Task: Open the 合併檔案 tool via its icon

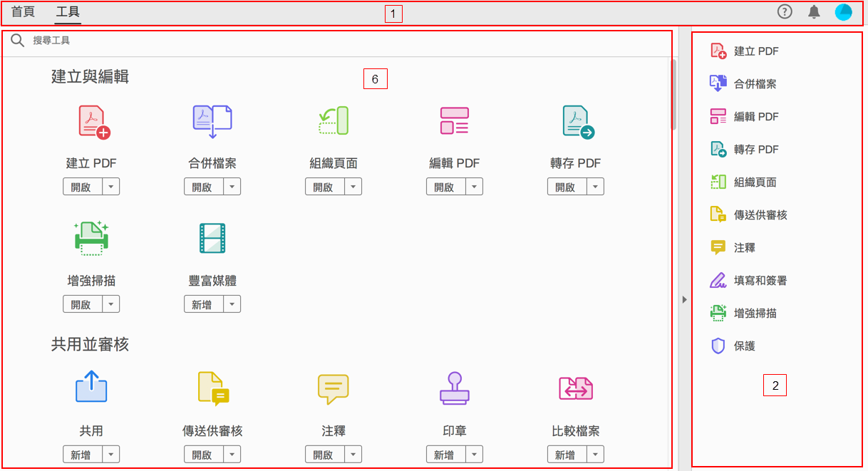Action: tap(212, 120)
